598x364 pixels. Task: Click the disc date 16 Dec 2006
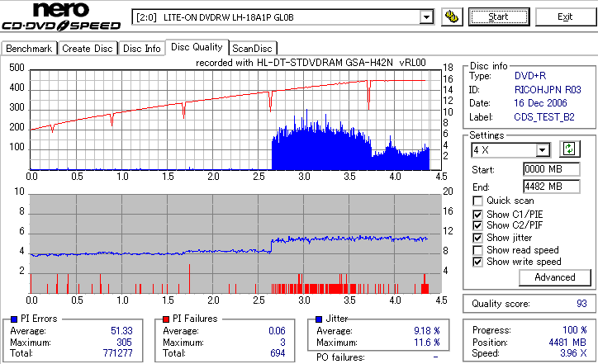click(x=540, y=103)
